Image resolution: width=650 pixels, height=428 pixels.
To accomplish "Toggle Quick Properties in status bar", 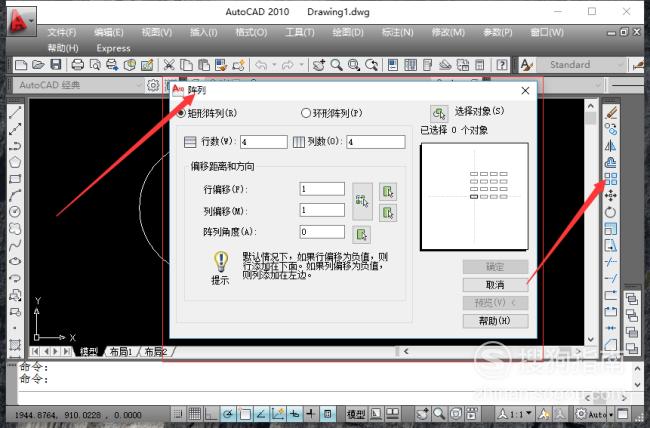I will point(327,413).
